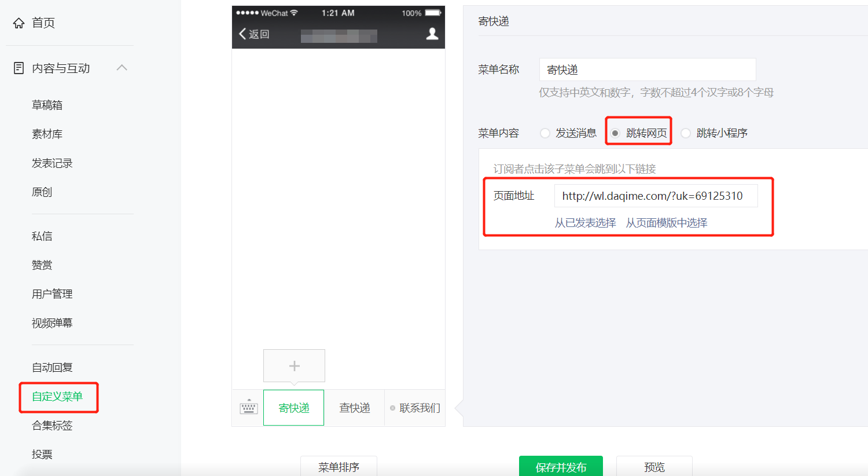The height and width of the screenshot is (476, 868).
Task: Open 草稿箱 in the sidebar
Action: pos(47,105)
